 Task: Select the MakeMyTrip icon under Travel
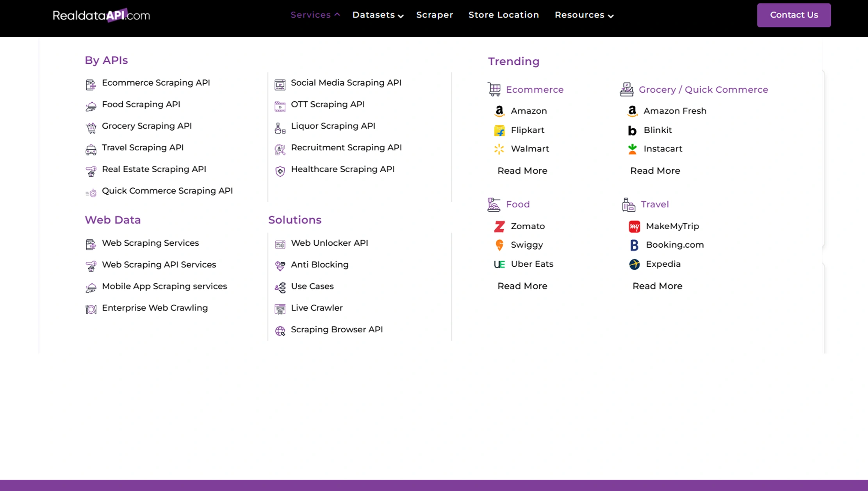click(x=634, y=226)
